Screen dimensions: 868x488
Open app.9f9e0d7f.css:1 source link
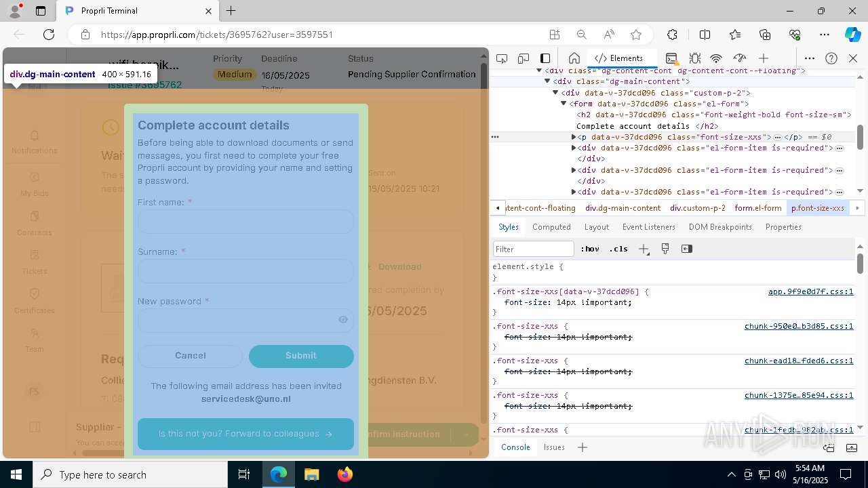point(810,291)
